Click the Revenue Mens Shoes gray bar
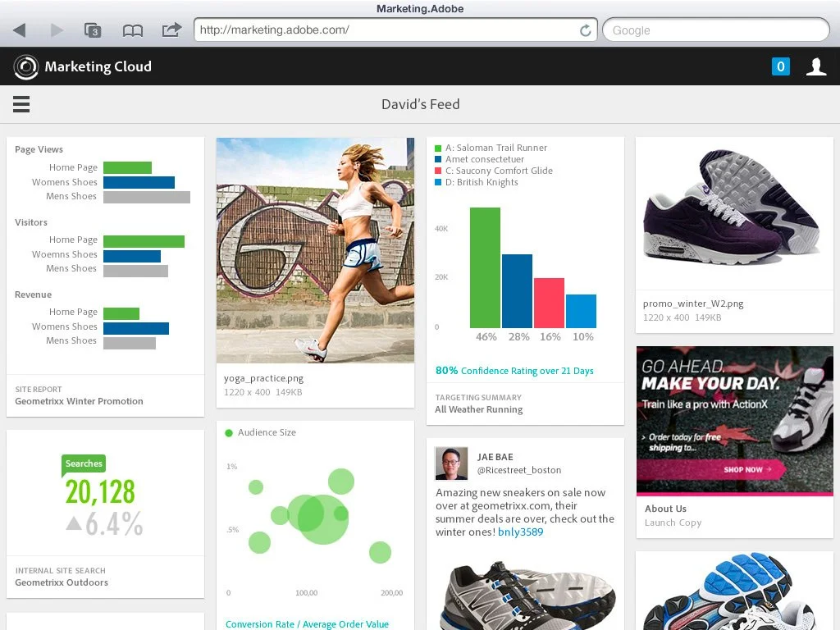Image resolution: width=840 pixels, height=630 pixels. [x=130, y=343]
